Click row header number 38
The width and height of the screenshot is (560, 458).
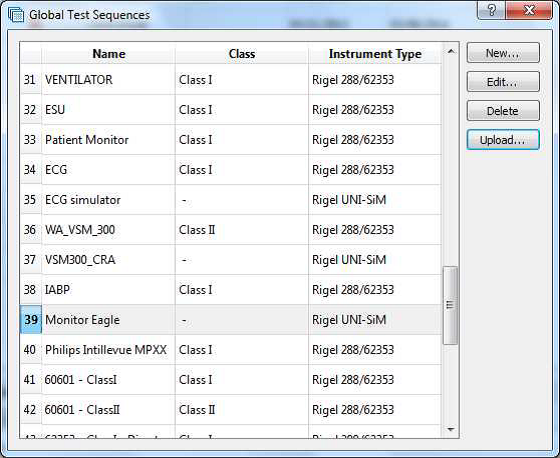[x=31, y=290]
